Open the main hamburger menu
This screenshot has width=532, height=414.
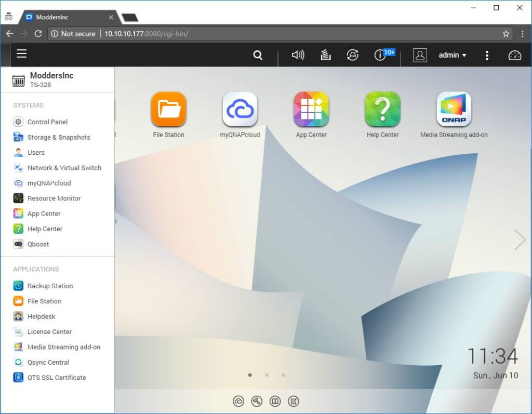pos(21,54)
